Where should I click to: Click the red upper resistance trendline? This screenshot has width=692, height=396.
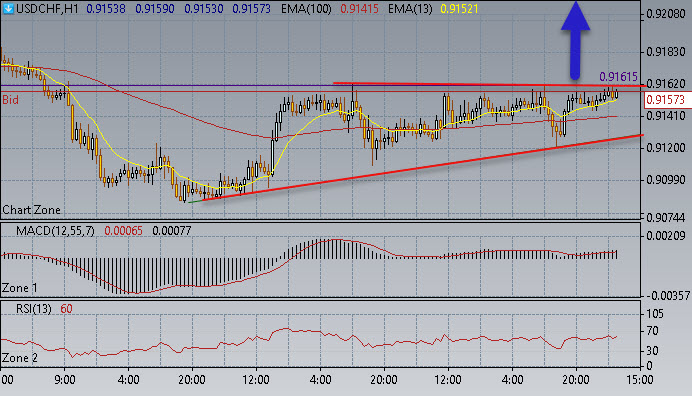pyautogui.click(x=488, y=84)
